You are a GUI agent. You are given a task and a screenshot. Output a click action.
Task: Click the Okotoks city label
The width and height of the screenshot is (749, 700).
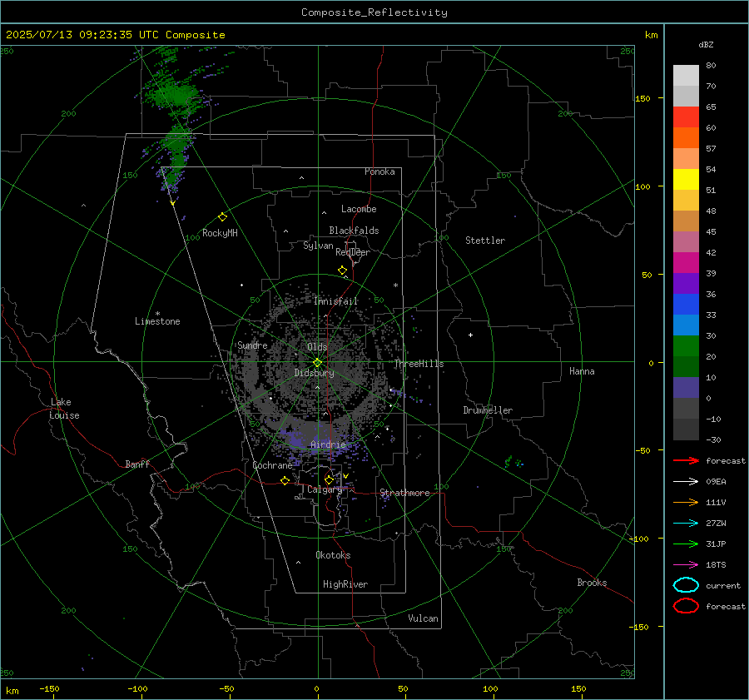coord(333,555)
